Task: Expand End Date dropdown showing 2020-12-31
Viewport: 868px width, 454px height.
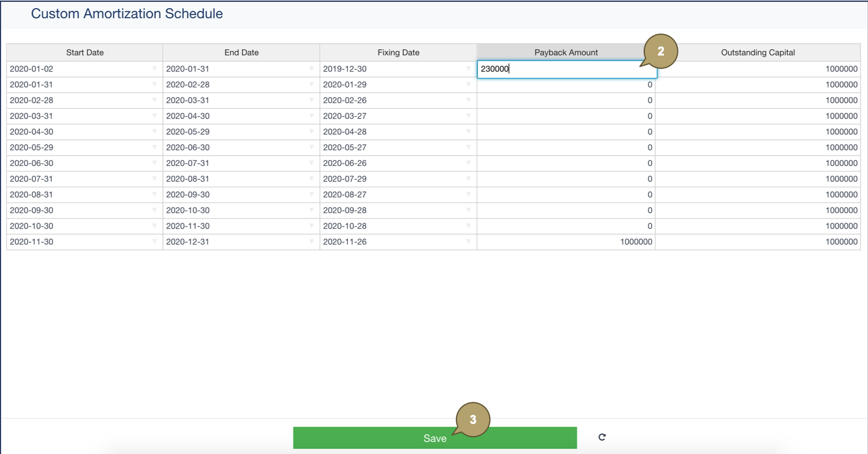Action: click(x=311, y=242)
